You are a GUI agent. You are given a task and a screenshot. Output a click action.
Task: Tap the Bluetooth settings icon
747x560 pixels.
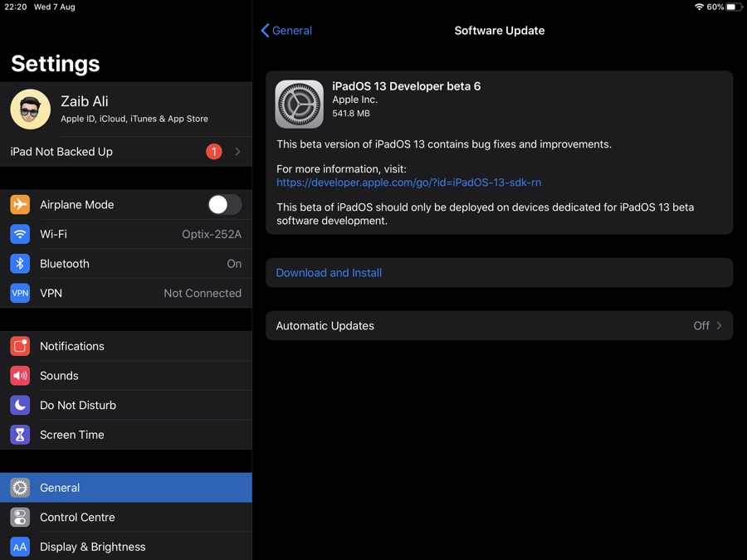point(20,264)
